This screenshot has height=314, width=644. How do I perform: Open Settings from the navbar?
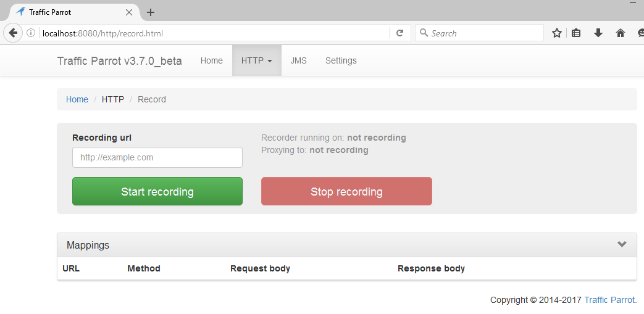coord(341,60)
